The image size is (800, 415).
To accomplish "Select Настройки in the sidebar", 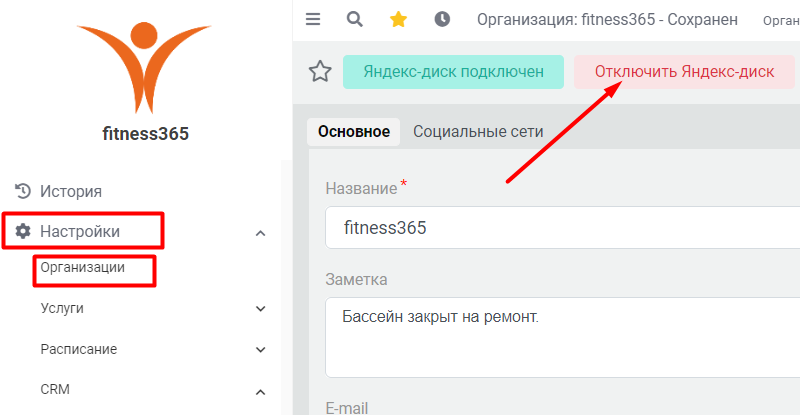I will (x=80, y=231).
